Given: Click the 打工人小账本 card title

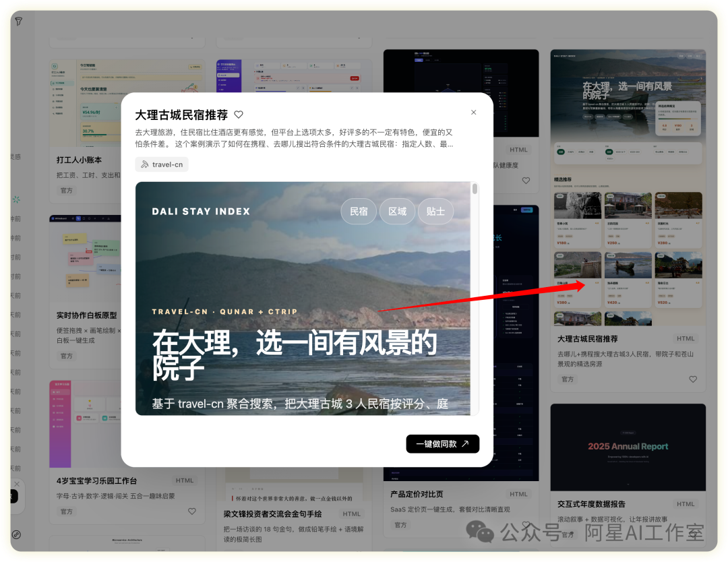Looking at the screenshot, I should point(79,160).
